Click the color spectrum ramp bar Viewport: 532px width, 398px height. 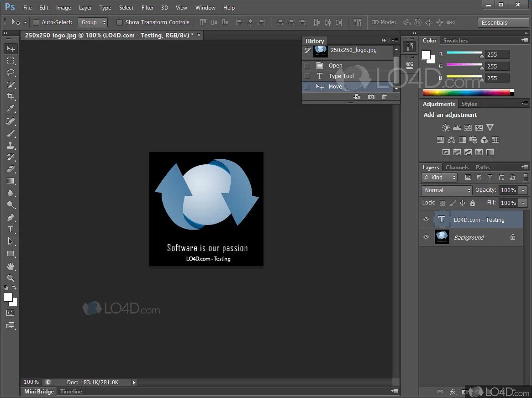click(468, 92)
